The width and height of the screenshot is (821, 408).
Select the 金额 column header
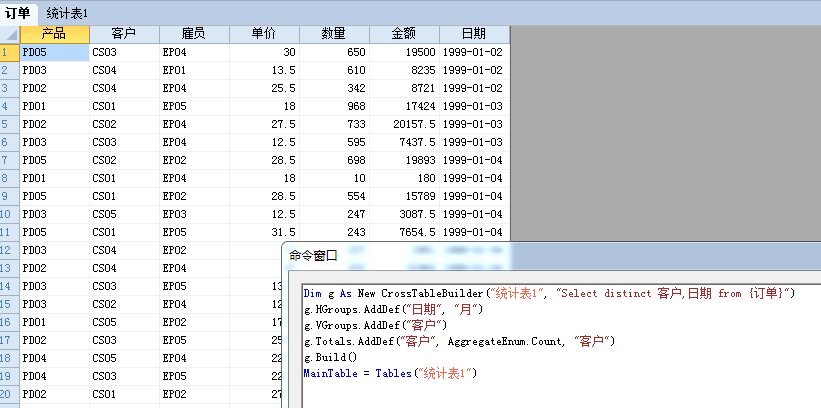pos(404,35)
